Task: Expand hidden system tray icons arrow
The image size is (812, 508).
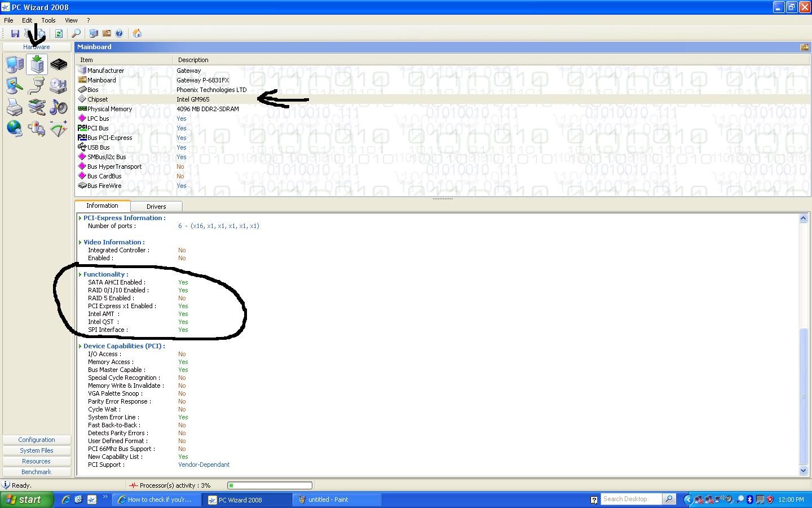Action: [x=687, y=500]
